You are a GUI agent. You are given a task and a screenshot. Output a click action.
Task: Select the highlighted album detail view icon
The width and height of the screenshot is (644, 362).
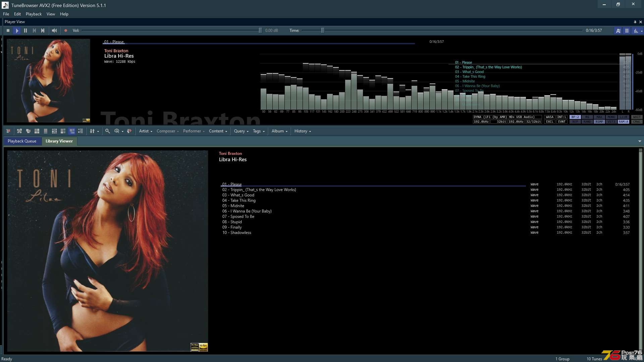coord(72,131)
